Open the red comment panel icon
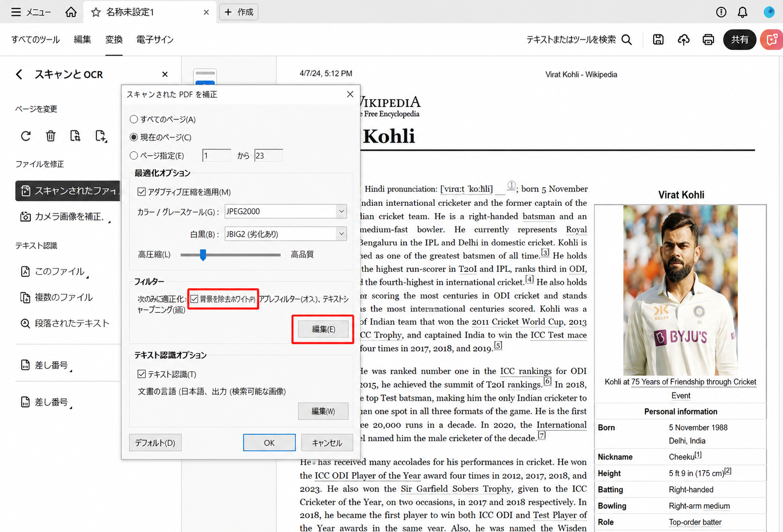783x532 pixels. 772,40
